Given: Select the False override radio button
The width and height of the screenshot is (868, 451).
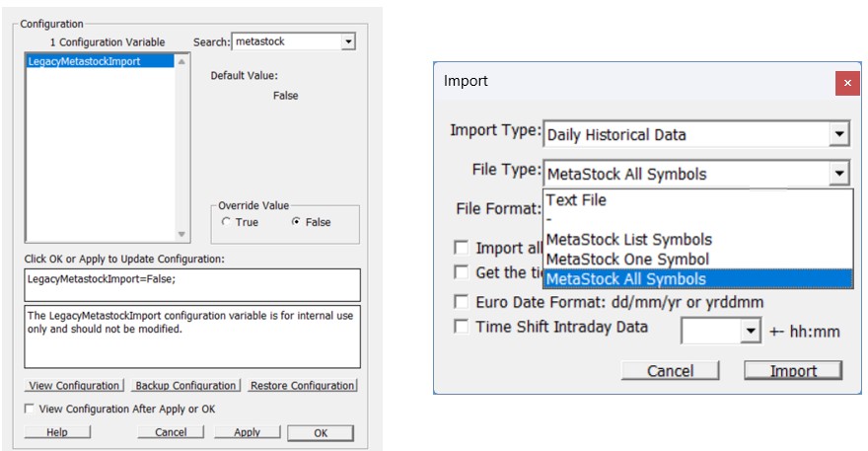Looking at the screenshot, I should click(x=297, y=222).
